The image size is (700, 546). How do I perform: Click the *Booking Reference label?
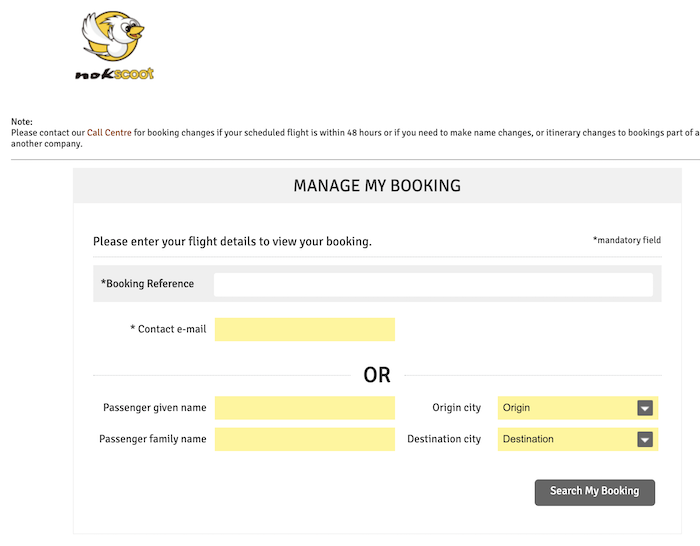[x=147, y=284]
